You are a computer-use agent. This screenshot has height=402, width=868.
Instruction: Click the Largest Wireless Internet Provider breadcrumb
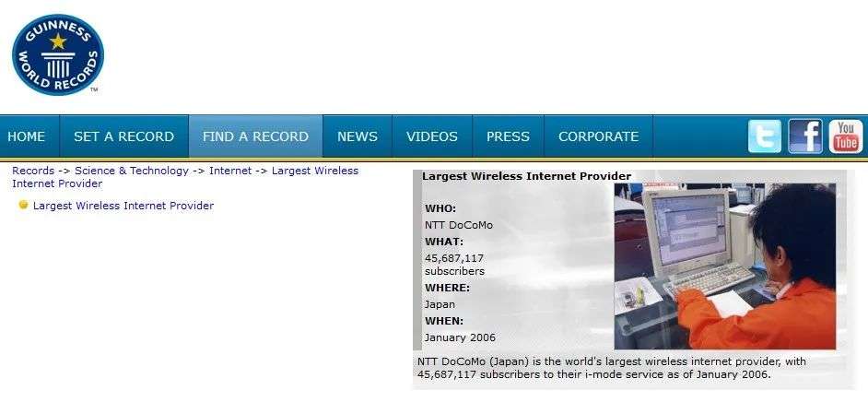click(x=185, y=177)
